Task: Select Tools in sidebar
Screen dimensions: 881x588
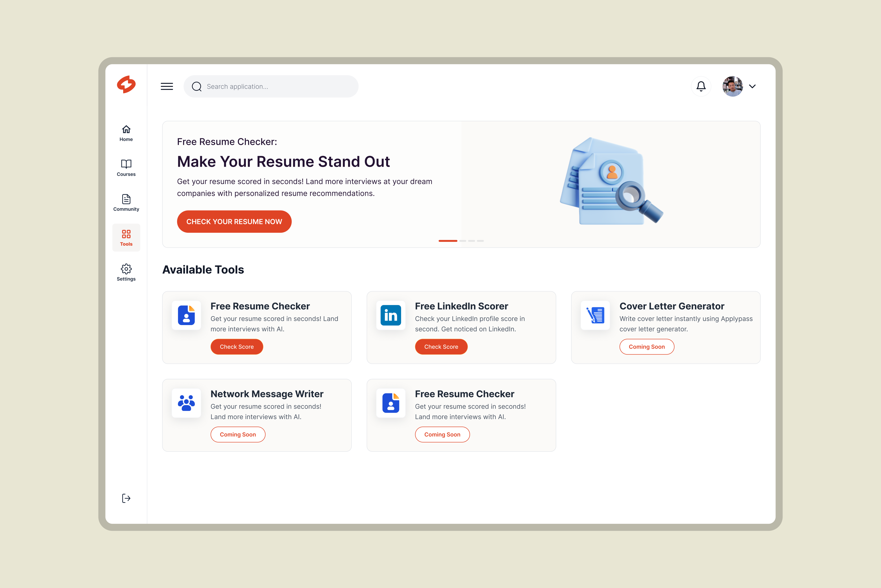Action: pyautogui.click(x=126, y=238)
